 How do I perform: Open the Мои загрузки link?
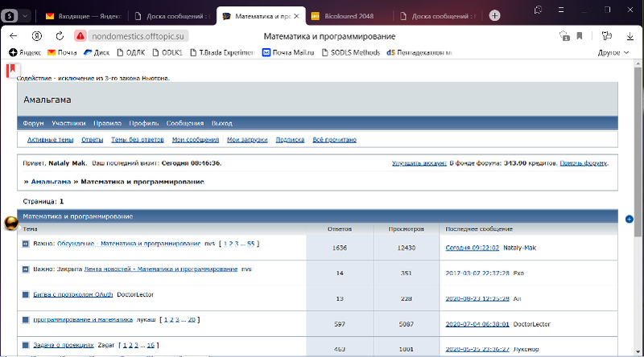[x=247, y=140]
